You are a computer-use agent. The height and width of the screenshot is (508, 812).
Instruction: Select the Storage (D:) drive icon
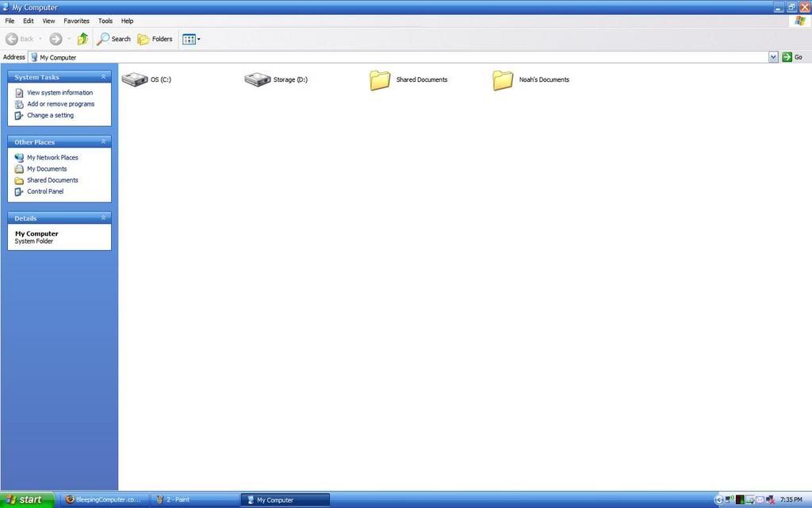coord(258,79)
